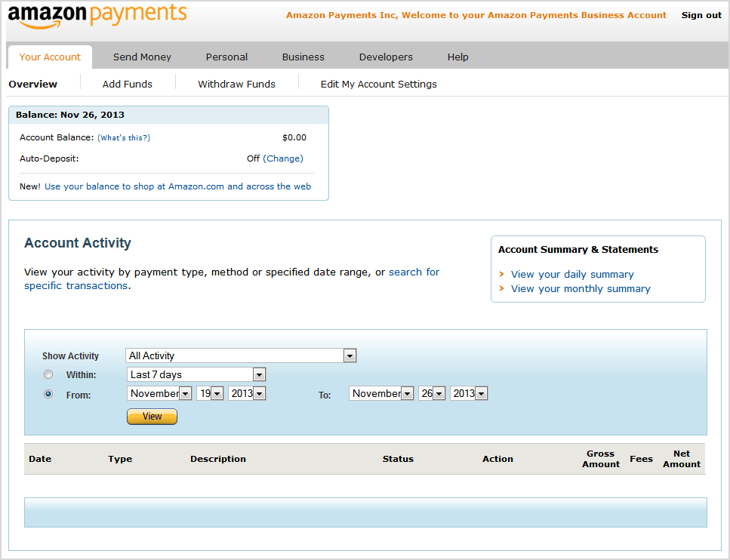730x560 pixels.
Task: Open Withdraw Funds submenu item
Action: coord(236,84)
